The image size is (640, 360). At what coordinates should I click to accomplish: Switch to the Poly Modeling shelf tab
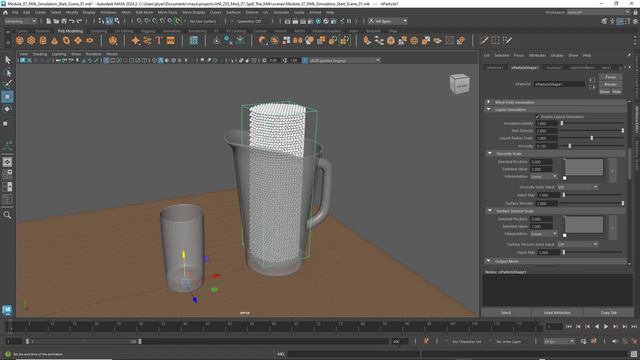tap(70, 31)
